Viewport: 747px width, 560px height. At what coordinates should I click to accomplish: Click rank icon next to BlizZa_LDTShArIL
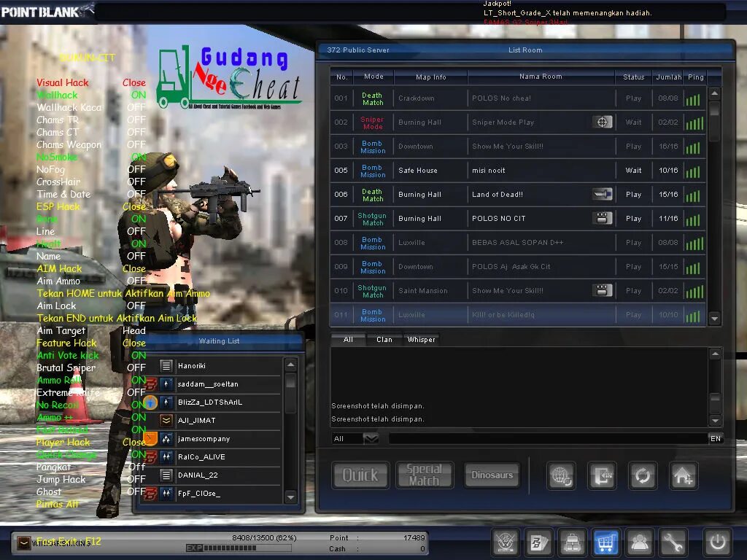coord(166,402)
